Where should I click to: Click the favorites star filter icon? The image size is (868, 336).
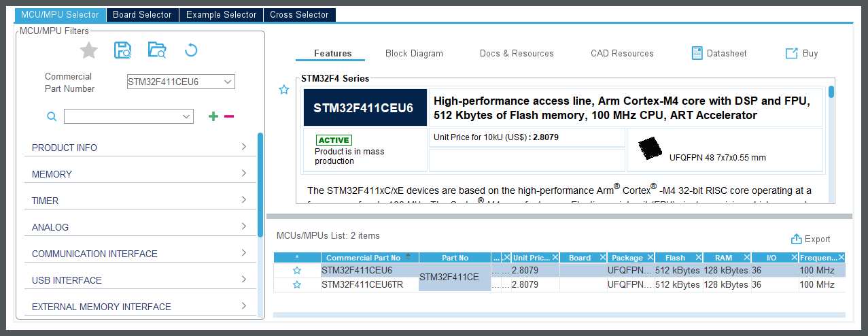click(89, 50)
